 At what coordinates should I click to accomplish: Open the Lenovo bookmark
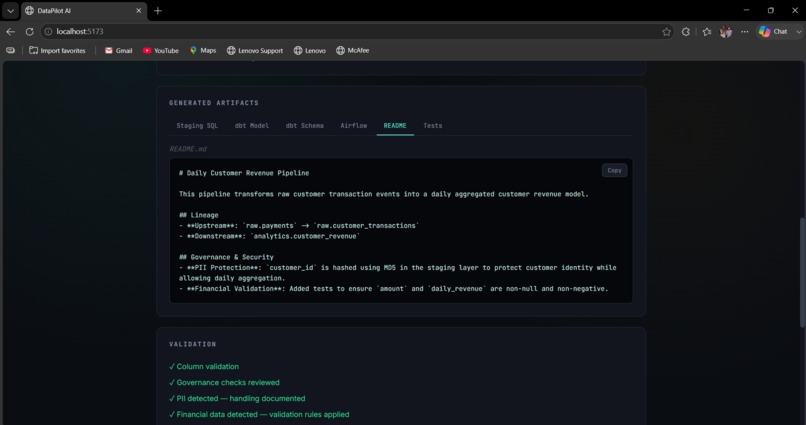[309, 50]
